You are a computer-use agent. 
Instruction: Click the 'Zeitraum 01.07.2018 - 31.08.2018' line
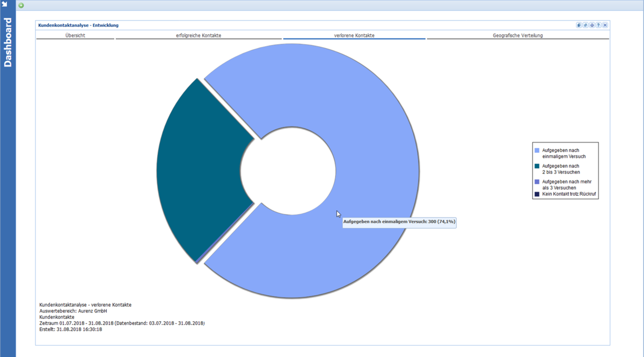point(122,323)
